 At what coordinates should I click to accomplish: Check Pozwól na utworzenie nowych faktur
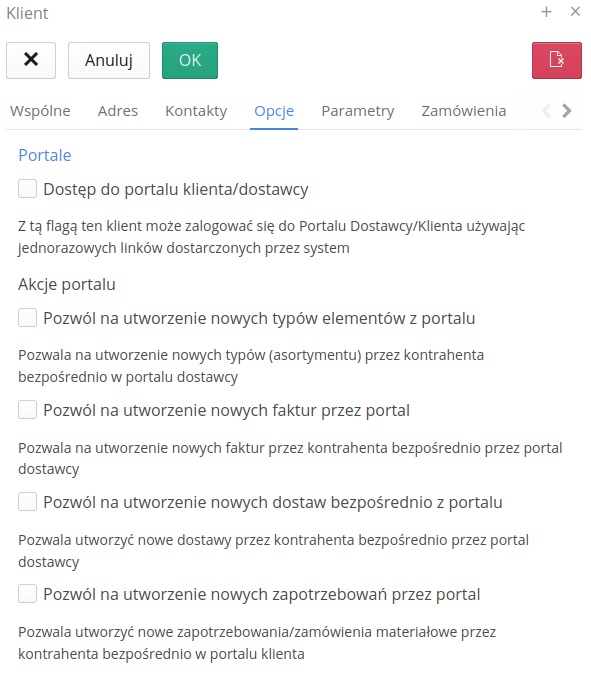(x=27, y=410)
